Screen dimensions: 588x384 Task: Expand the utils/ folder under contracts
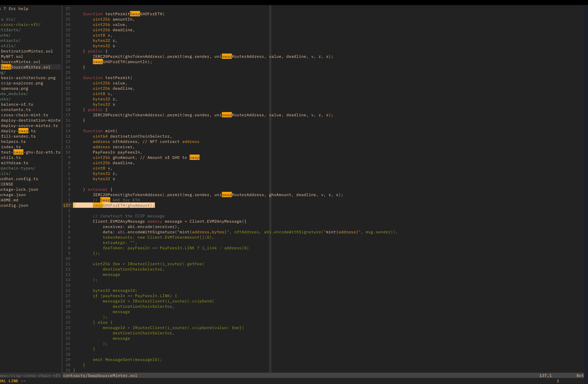coord(8,46)
